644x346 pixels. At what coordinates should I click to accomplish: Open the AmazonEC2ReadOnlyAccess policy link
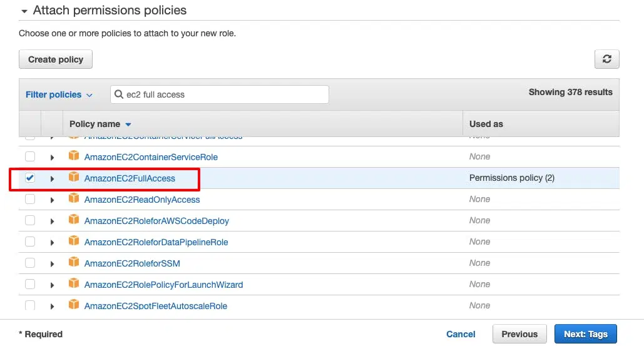tap(142, 200)
